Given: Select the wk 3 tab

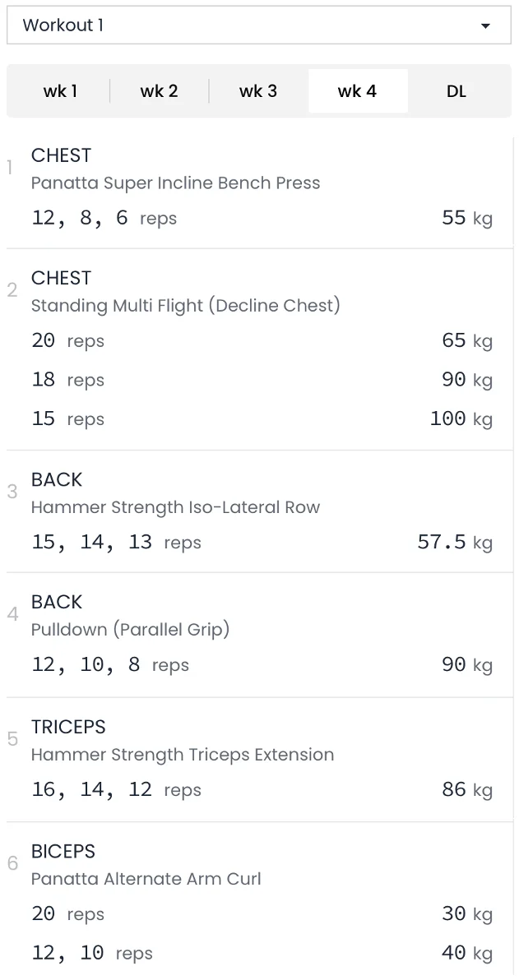Looking at the screenshot, I should pyautogui.click(x=258, y=91).
